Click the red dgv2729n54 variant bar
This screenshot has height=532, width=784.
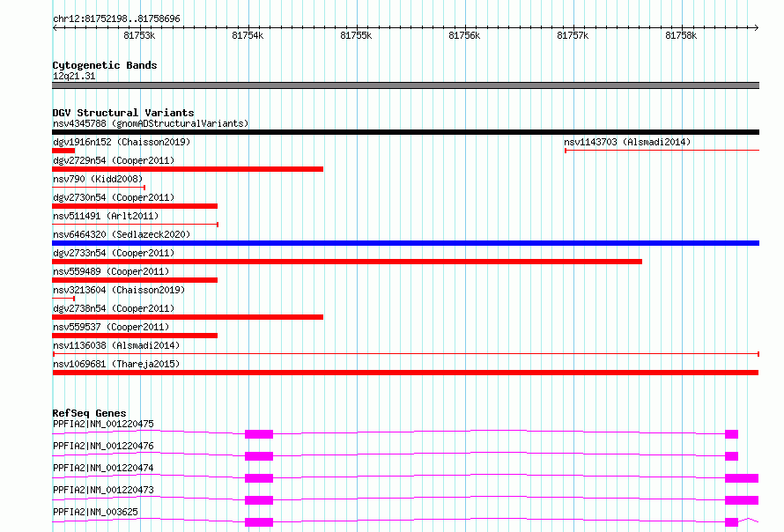tap(188, 169)
